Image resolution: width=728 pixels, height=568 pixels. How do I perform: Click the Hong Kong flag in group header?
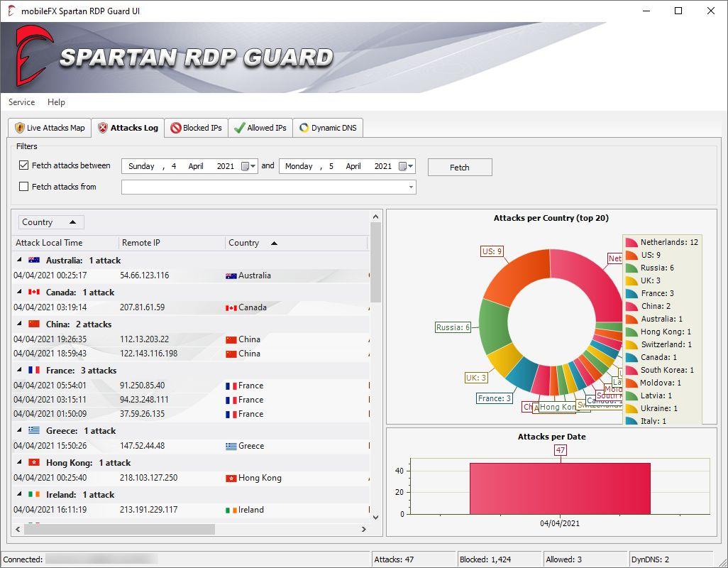click(34, 463)
